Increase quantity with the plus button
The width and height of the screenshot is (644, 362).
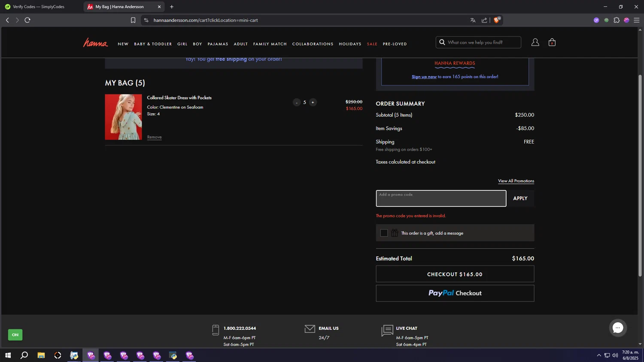[313, 103]
